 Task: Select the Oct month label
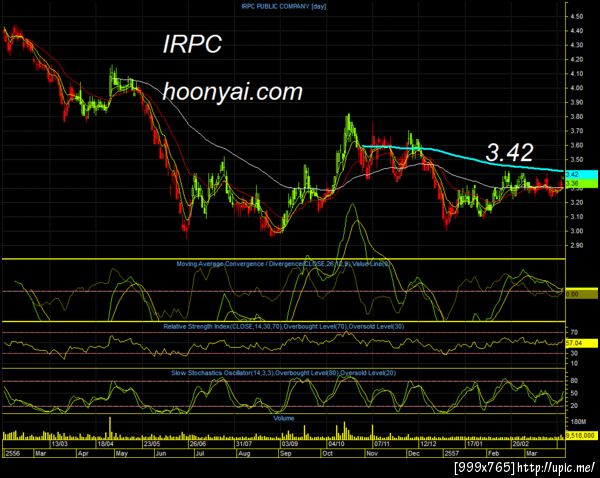click(328, 454)
